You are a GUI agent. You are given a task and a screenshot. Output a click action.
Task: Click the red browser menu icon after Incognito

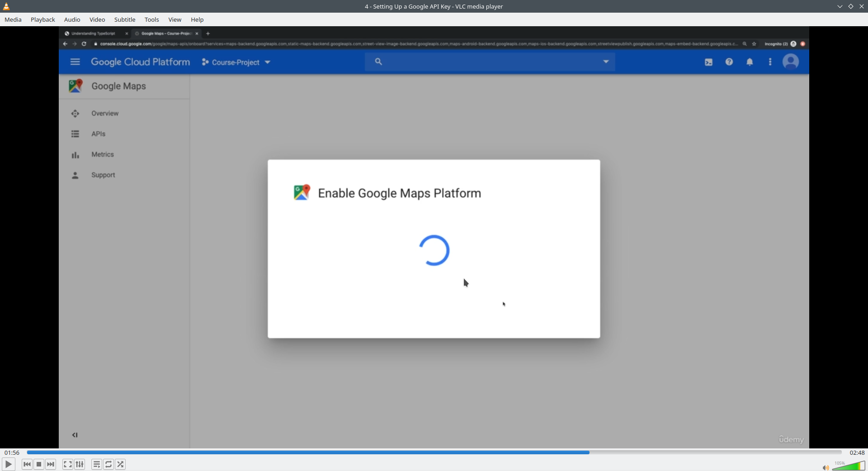point(803,44)
